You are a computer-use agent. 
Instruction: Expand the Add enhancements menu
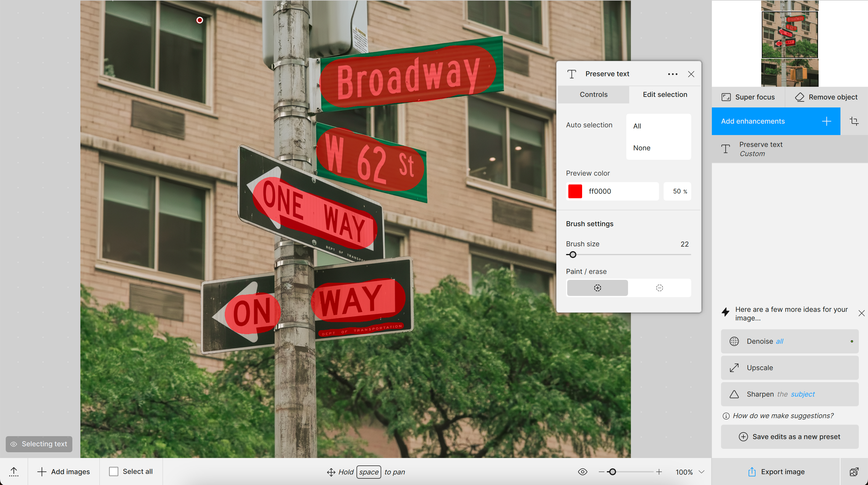coord(776,121)
